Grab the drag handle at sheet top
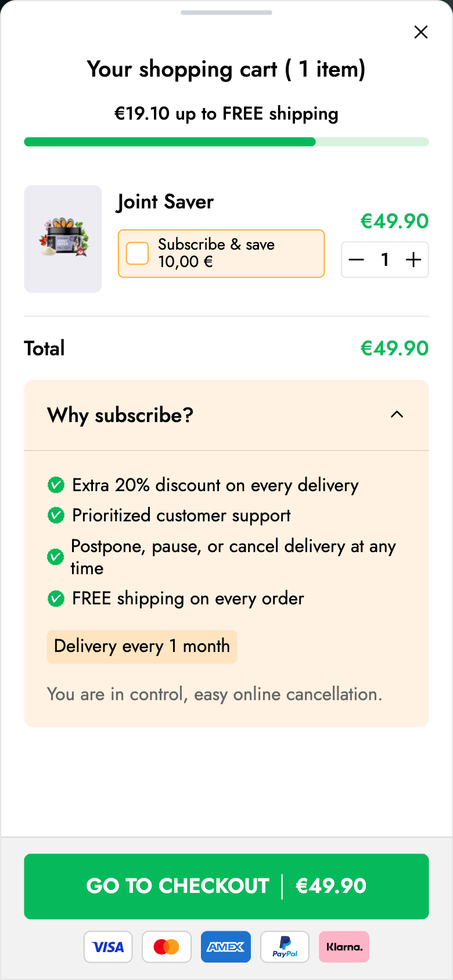 pyautogui.click(x=227, y=12)
